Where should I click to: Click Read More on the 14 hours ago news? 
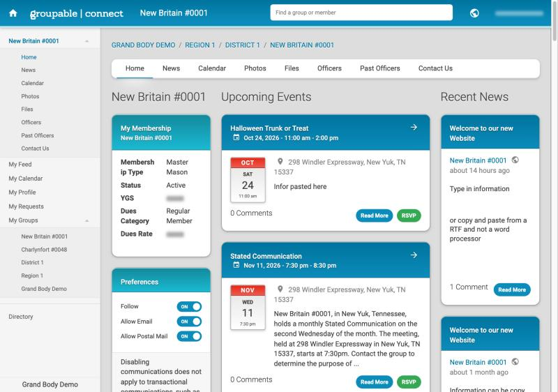[x=512, y=289]
